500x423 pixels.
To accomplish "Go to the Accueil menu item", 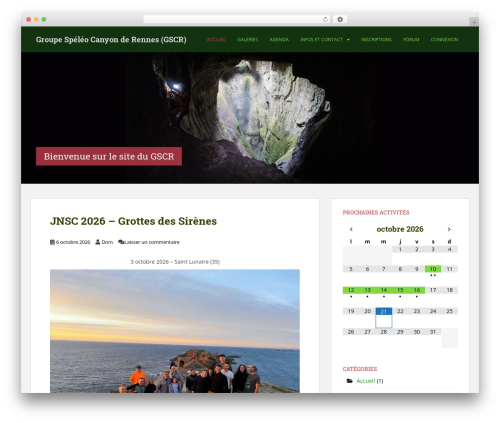I will (216, 39).
